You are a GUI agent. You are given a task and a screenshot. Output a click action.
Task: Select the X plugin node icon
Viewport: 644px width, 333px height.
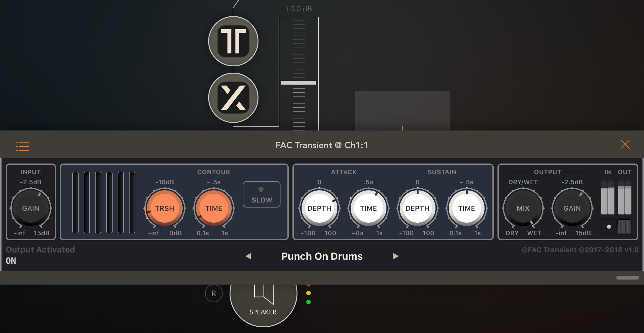point(233,98)
